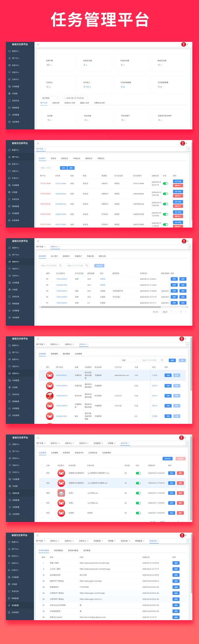Tick the checkbox for withdrawal row 65

(41, 279)
